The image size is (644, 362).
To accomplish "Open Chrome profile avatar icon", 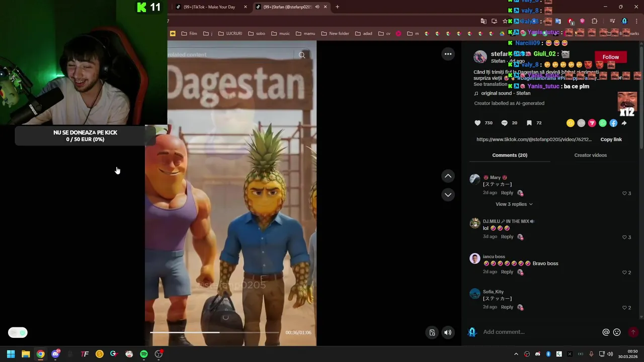I will tap(624, 21).
